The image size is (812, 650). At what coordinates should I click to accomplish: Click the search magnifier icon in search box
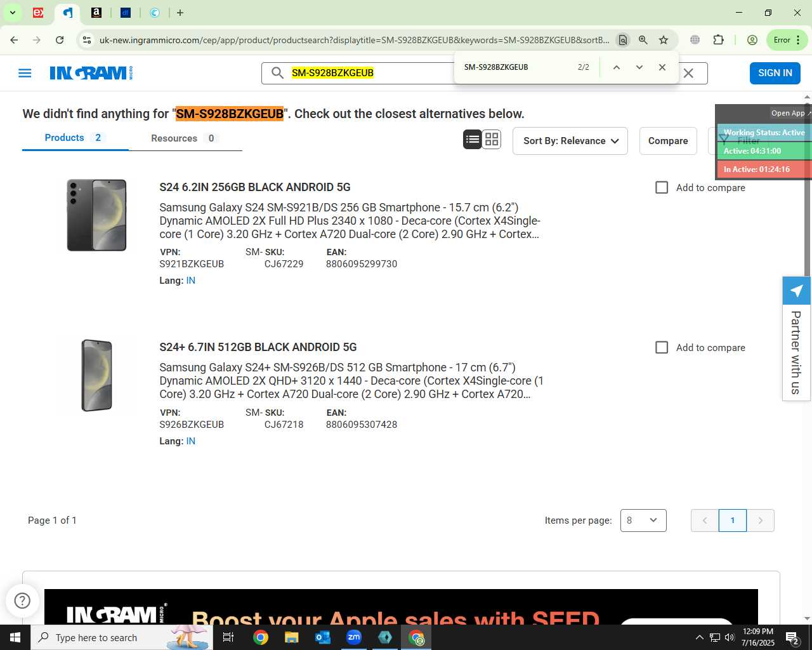coord(277,73)
